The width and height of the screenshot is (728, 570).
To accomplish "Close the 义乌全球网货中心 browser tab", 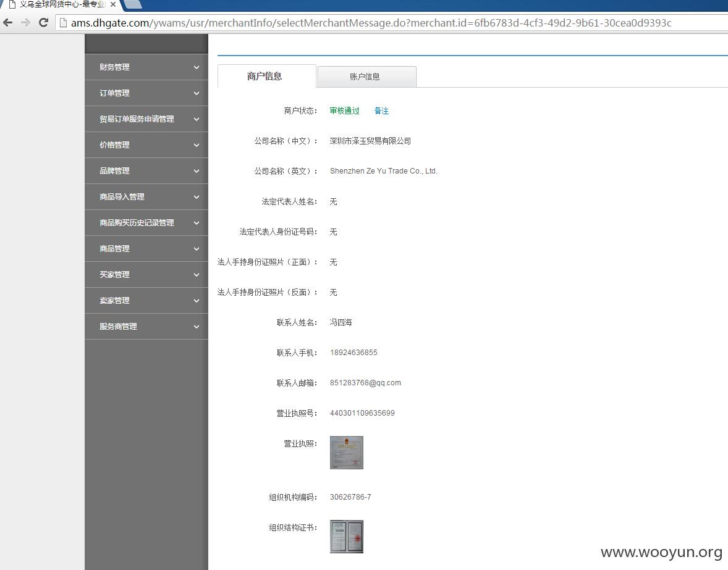I will point(113,4).
